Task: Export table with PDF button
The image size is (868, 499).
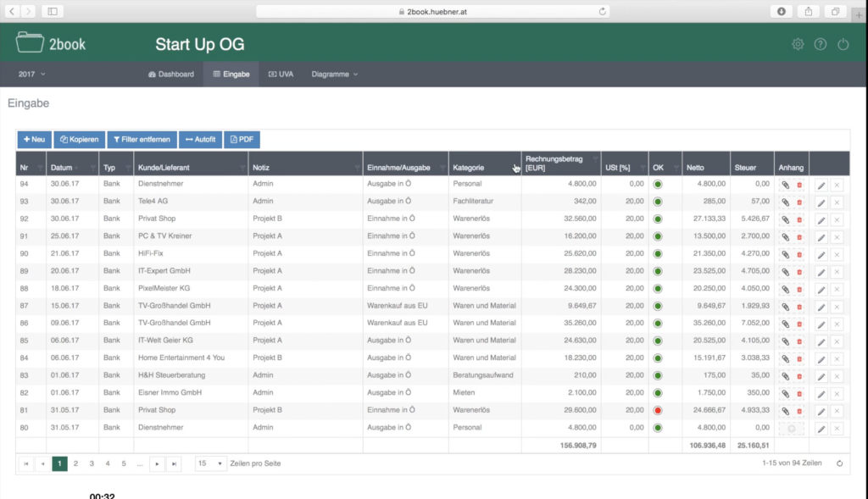Action: pyautogui.click(x=242, y=140)
